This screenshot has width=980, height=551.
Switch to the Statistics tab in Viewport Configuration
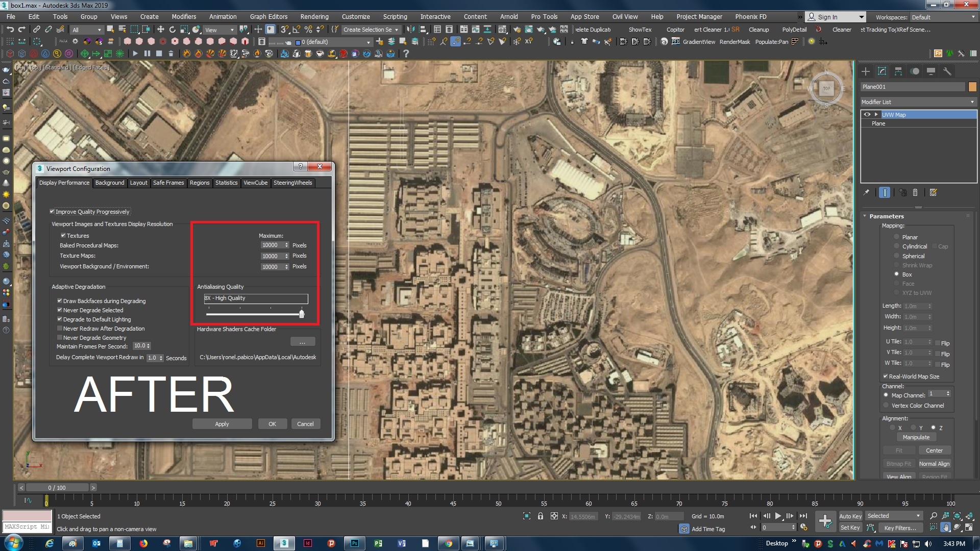(x=226, y=183)
